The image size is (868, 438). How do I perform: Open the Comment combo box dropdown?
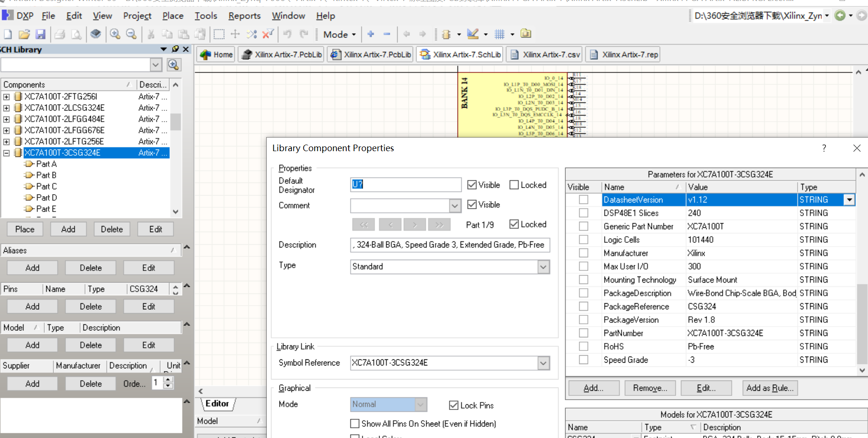point(455,205)
